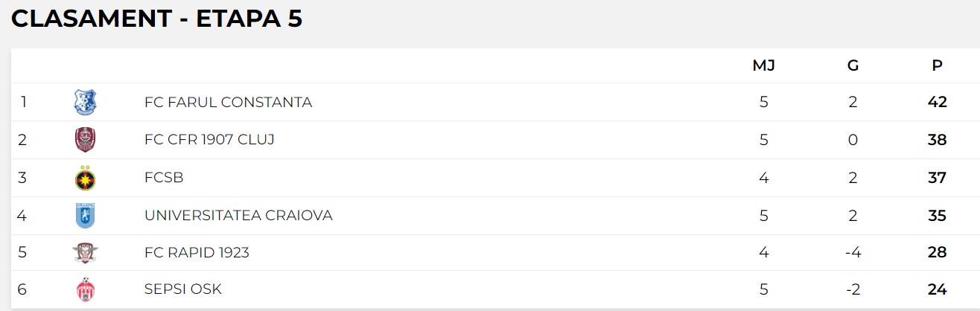This screenshot has width=980, height=311.
Task: Click rank number 3 in standings
Action: click(22, 178)
